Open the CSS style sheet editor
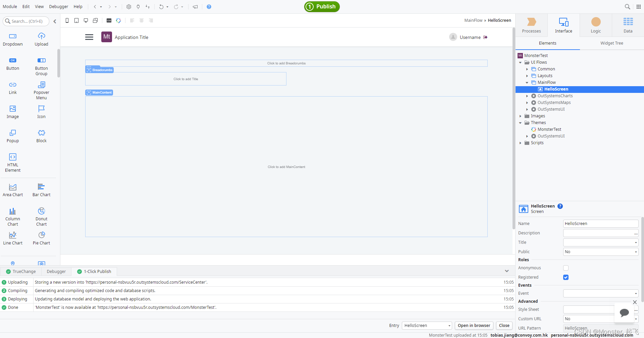 (109, 20)
